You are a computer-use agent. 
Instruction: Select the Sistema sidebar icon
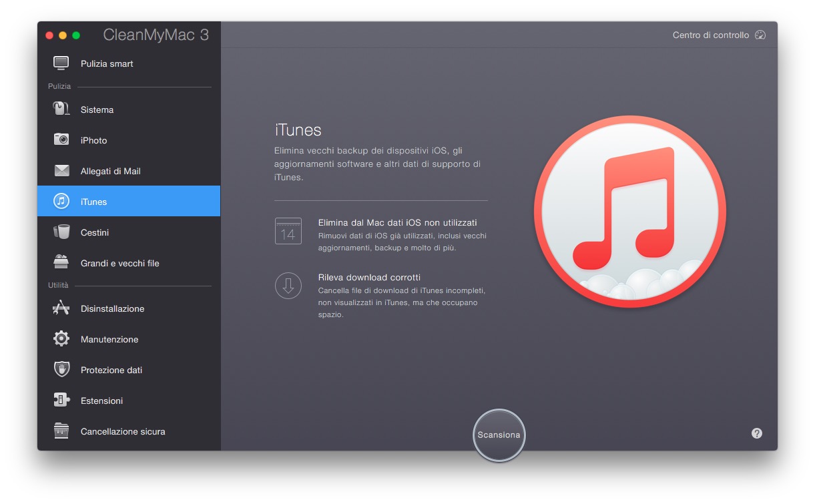[61, 109]
